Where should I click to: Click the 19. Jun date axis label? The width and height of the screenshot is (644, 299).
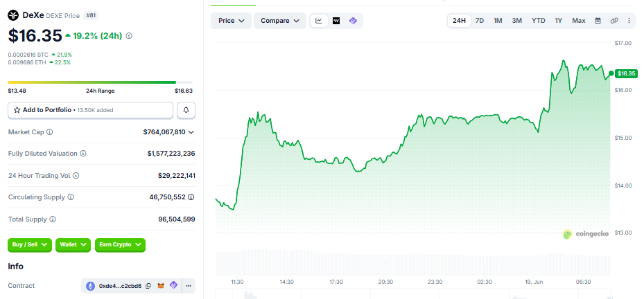(x=534, y=282)
